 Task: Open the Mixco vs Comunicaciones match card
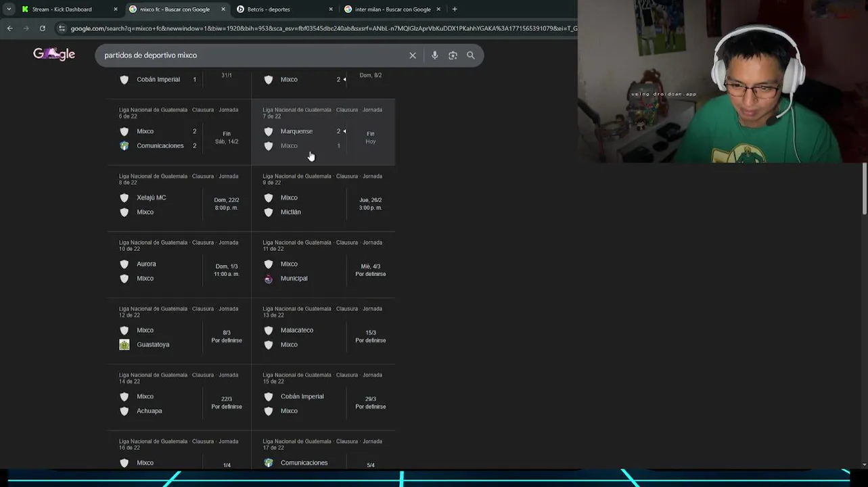(179, 132)
